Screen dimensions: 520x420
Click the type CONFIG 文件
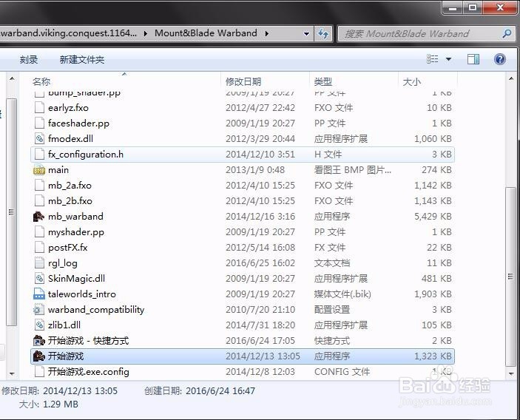[x=342, y=372]
